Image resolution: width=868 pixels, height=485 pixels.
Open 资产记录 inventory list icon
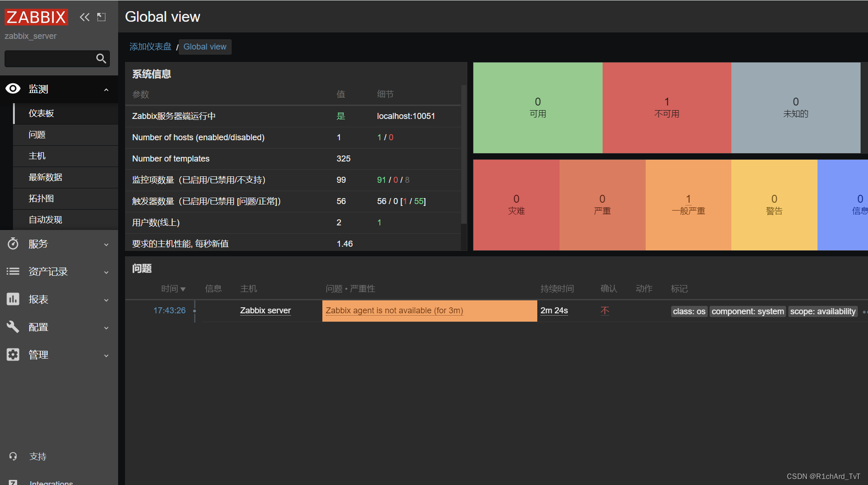pos(13,272)
